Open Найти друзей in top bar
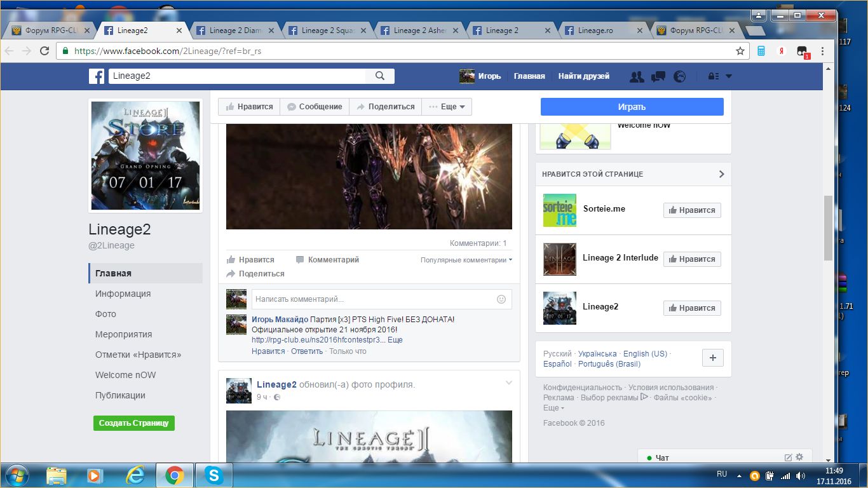The image size is (868, 488). point(583,76)
